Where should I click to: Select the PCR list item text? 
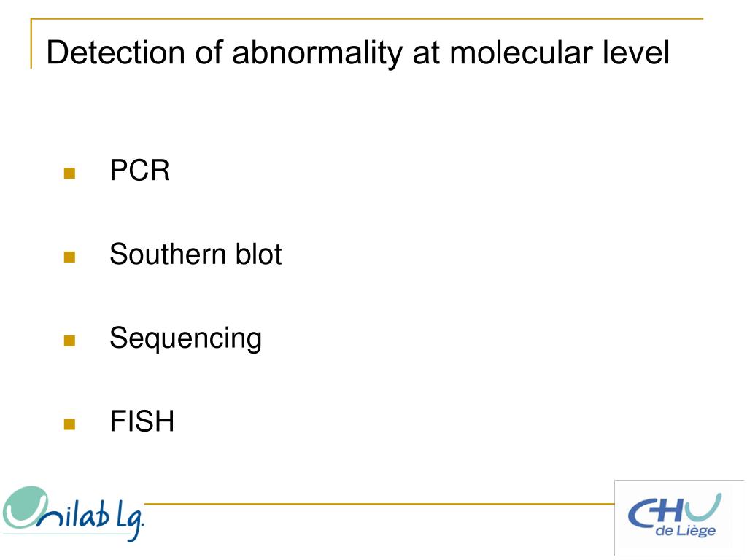pyautogui.click(x=139, y=170)
